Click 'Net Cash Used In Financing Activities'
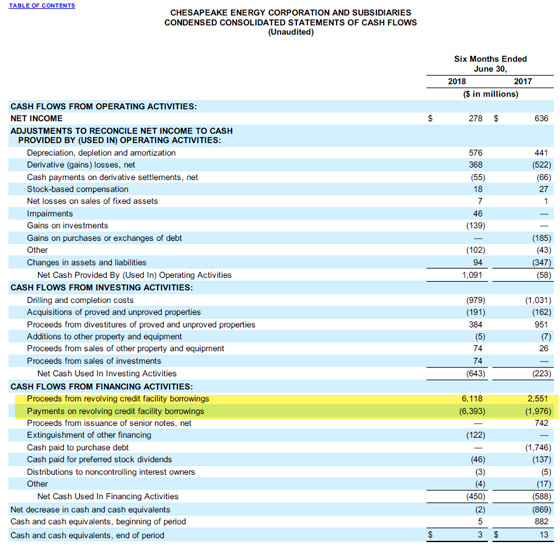Image resolution: width=560 pixels, height=547 pixels. click(x=108, y=496)
